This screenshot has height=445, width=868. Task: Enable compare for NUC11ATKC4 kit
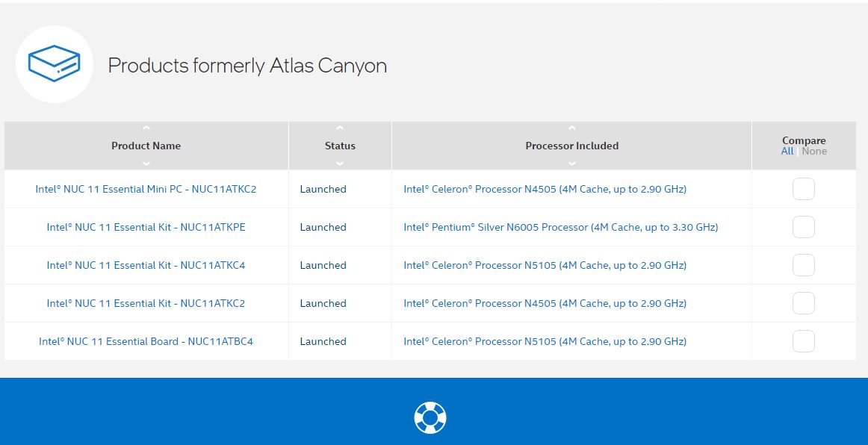(x=803, y=265)
